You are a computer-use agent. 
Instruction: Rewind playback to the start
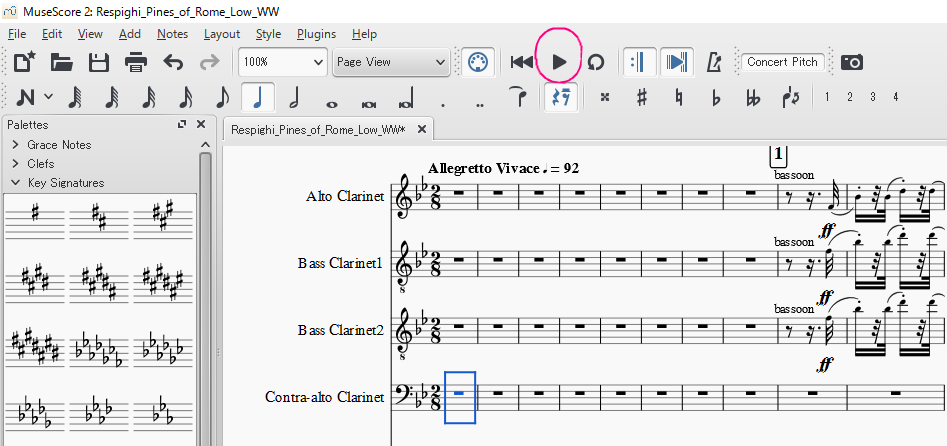521,62
